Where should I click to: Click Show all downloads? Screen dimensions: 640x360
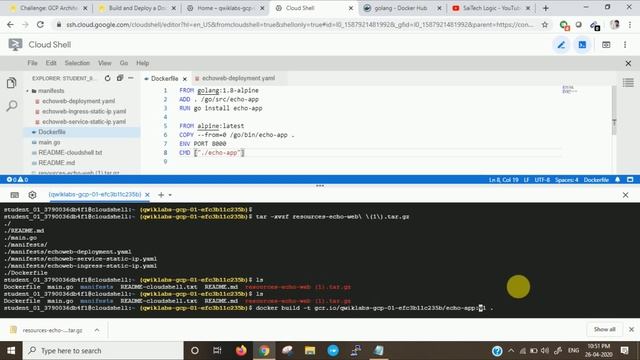pos(604,329)
